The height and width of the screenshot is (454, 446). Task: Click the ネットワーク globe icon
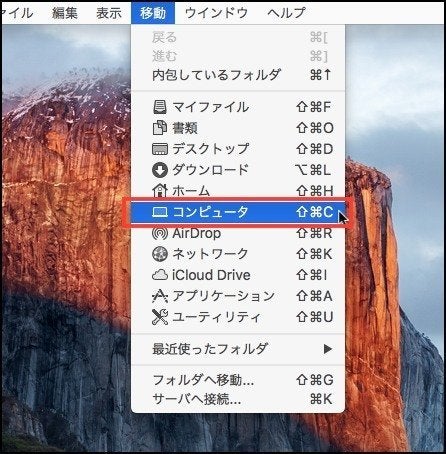point(160,254)
